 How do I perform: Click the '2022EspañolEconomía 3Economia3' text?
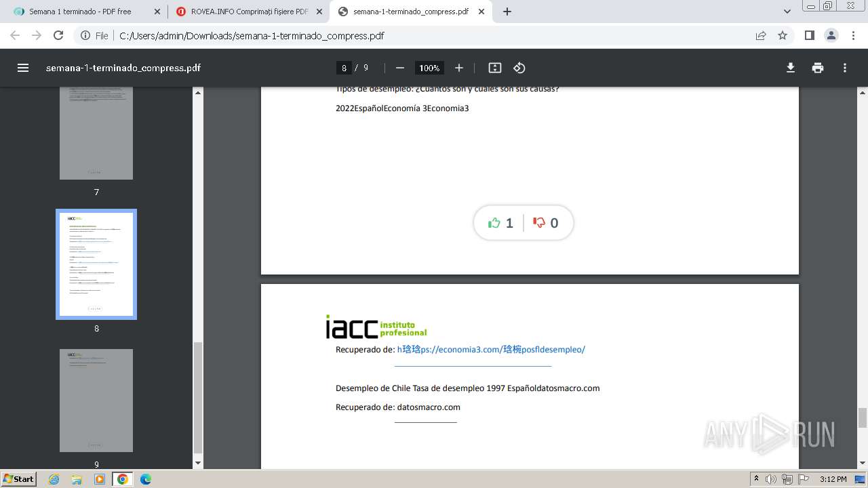point(402,108)
